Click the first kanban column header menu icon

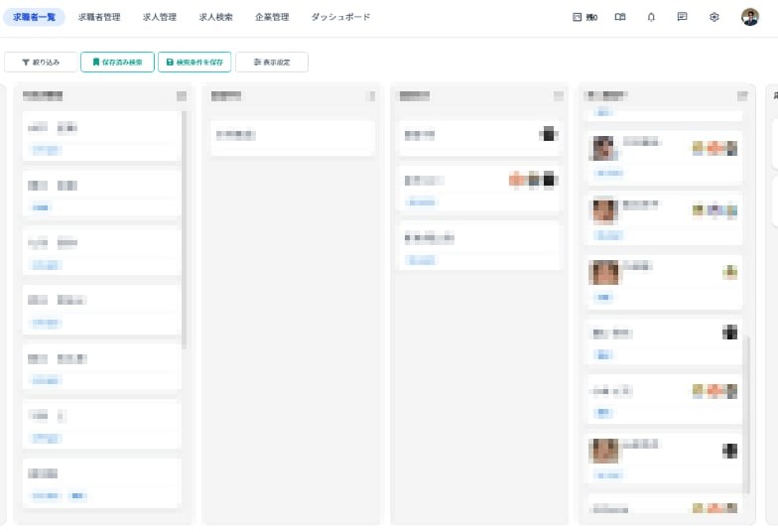coord(182,95)
